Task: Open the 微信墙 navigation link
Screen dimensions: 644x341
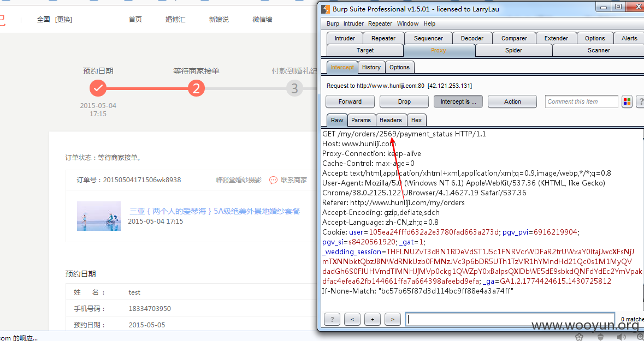Action: click(x=262, y=19)
